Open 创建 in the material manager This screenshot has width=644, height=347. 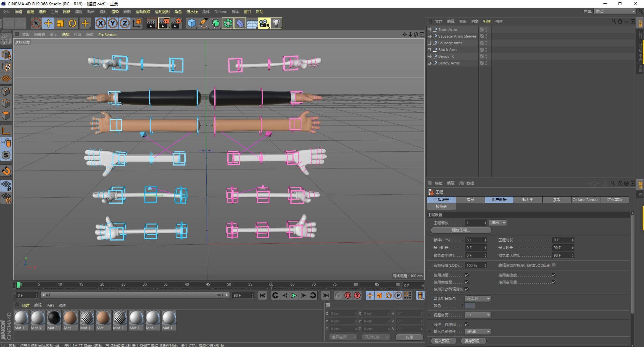pyautogui.click(x=26, y=305)
